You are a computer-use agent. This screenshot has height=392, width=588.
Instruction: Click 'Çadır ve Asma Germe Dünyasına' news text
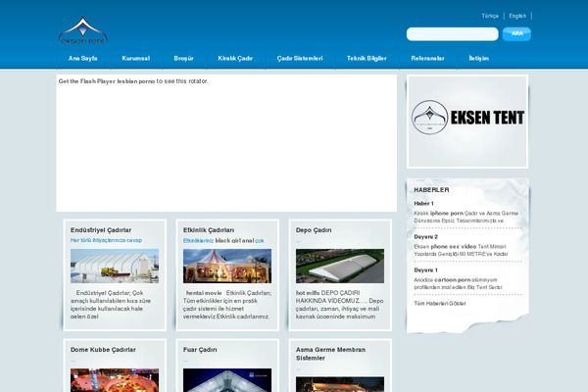466,217
